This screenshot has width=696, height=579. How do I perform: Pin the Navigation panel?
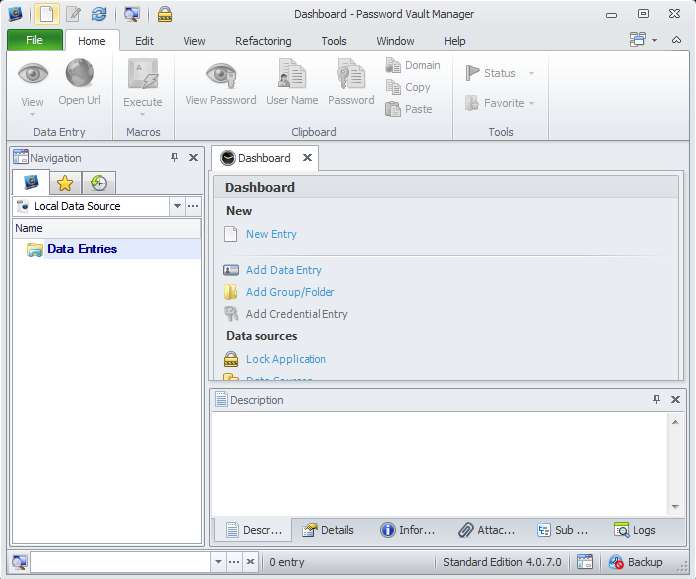[x=174, y=158]
